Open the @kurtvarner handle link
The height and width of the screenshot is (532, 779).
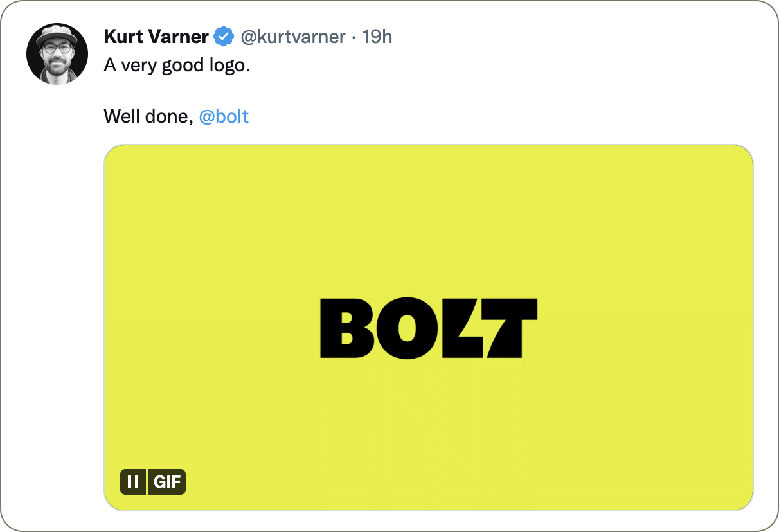292,37
